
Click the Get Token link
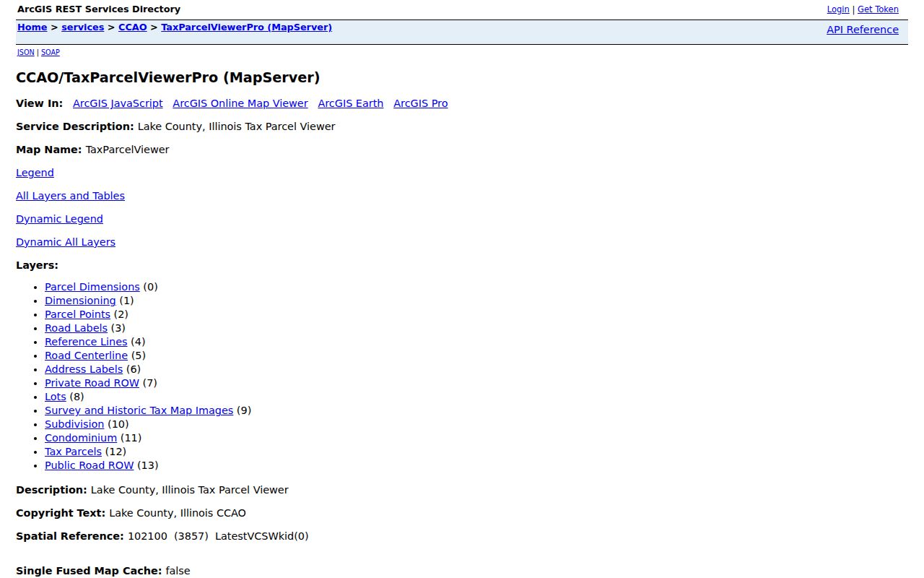[x=878, y=9]
